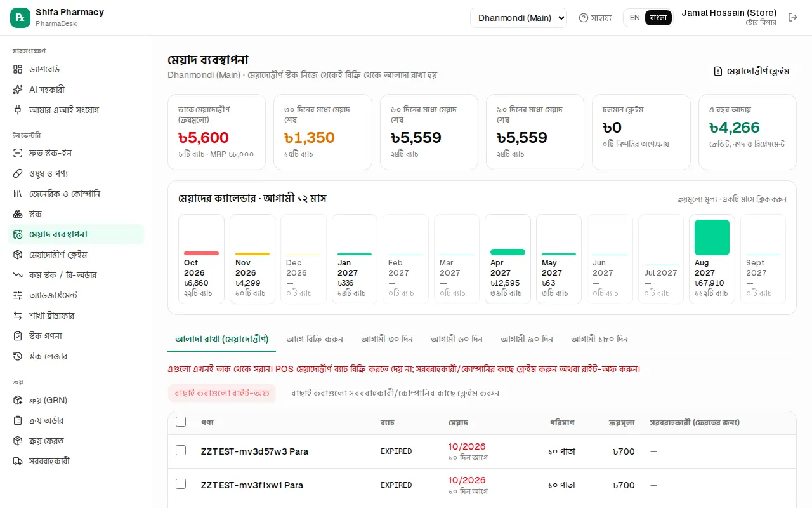Click the স্টক boxes icon
This screenshot has height=508, width=812.
tap(18, 214)
